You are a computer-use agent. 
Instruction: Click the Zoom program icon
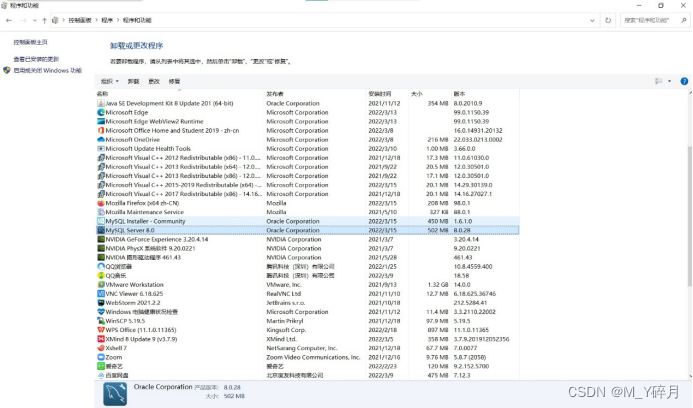101,357
